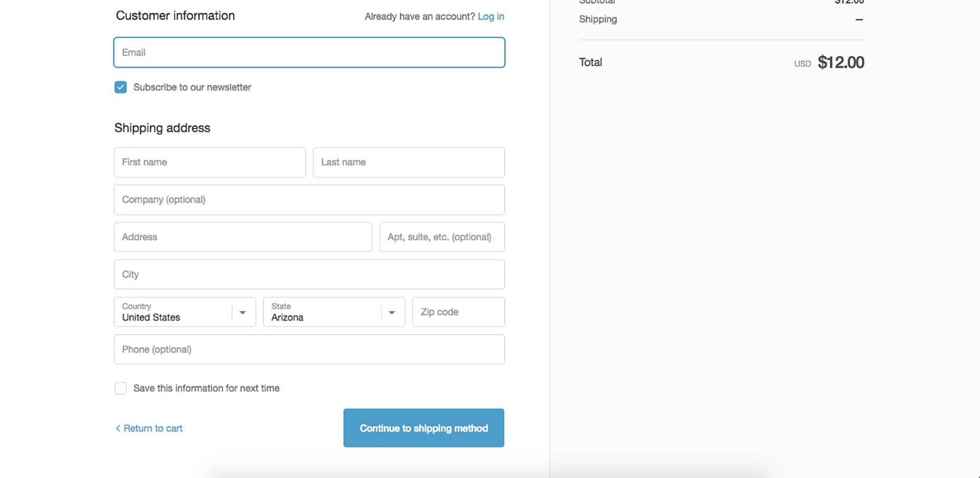Image resolution: width=980 pixels, height=478 pixels.
Task: Click the Return to cart chevron icon
Action: click(x=118, y=428)
